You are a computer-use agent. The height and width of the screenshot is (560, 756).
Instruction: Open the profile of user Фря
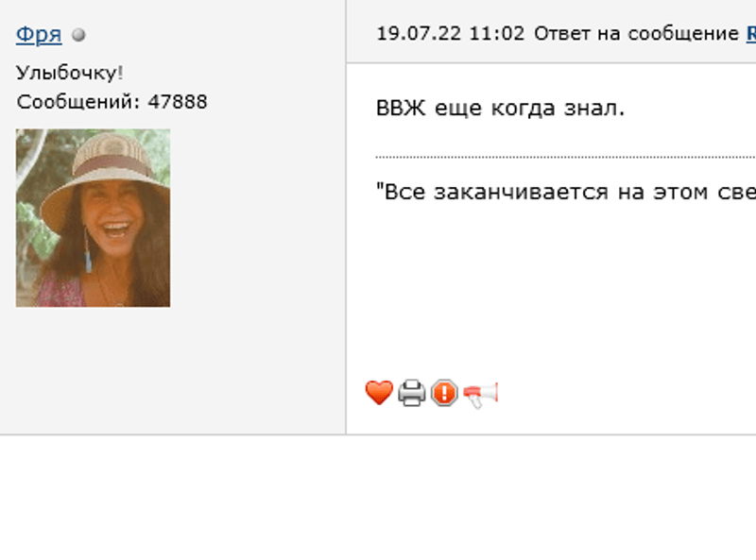39,34
